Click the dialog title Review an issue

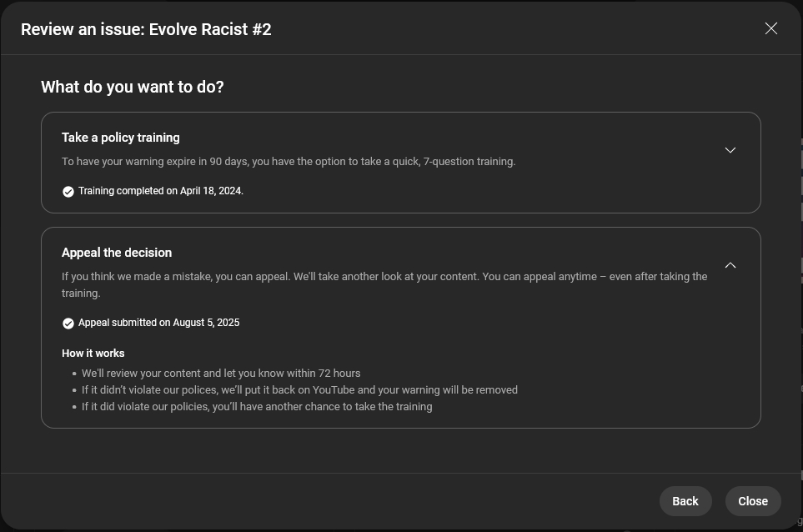pyautogui.click(x=146, y=29)
